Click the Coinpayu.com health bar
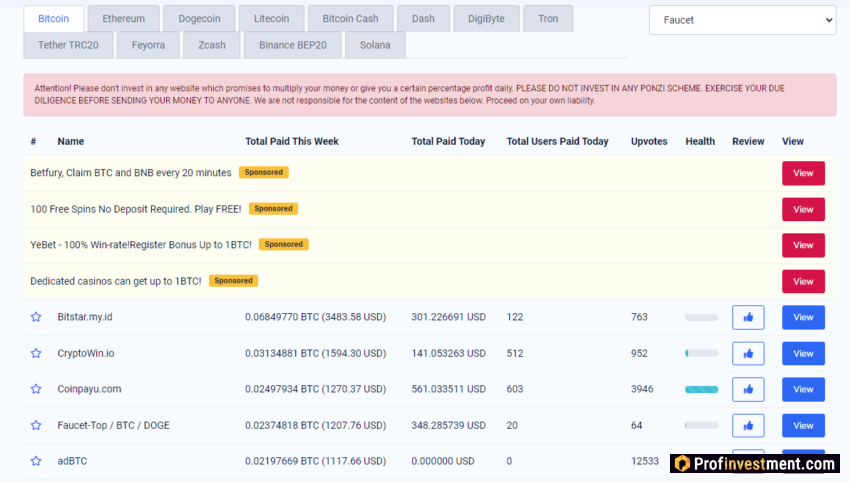Screen dimensions: 850x483 point(701,389)
